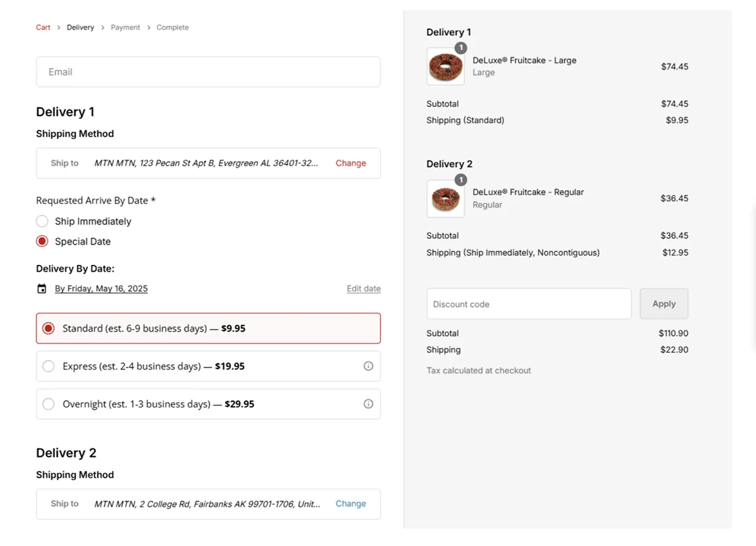This screenshot has width=756, height=546.
Task: Select the Ship Immediately radio option
Action: tap(43, 222)
